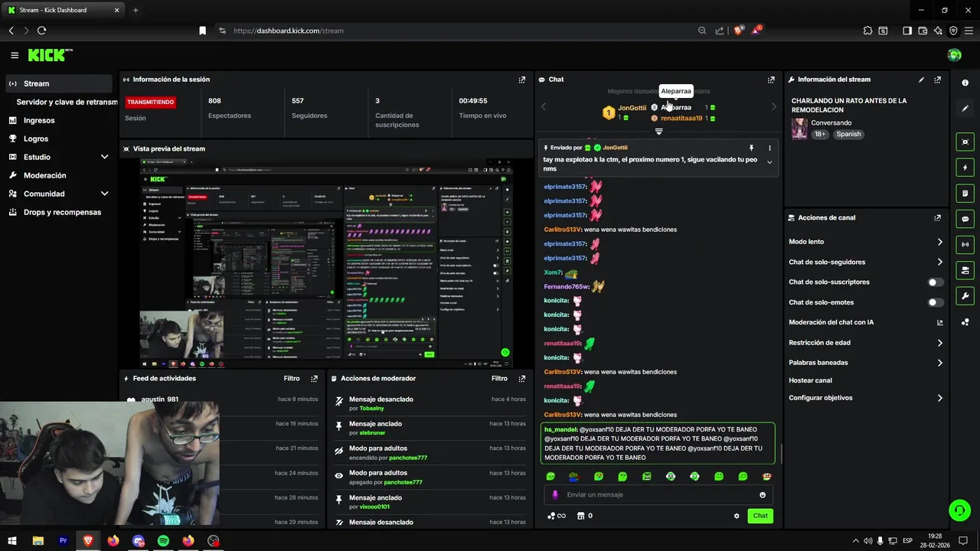Open emoji picker in chat input

(763, 495)
